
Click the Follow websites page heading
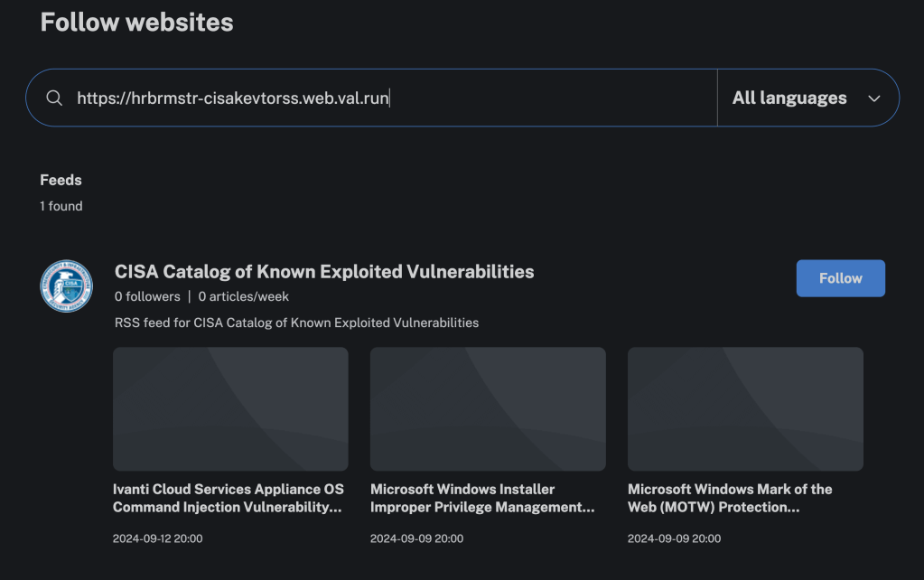tap(136, 23)
